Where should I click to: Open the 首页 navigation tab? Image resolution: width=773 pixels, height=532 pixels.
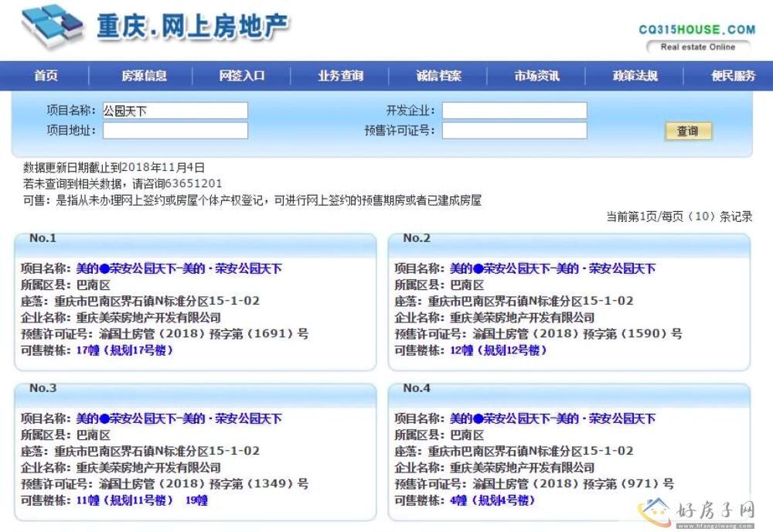46,76
